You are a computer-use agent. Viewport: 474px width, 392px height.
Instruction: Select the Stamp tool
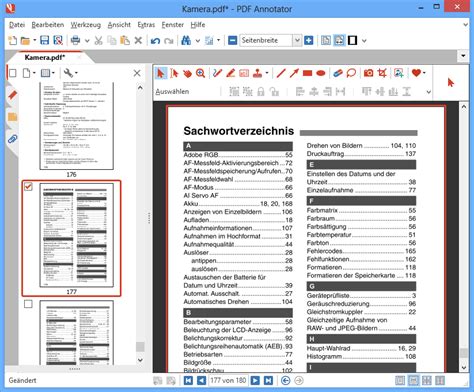[257, 73]
